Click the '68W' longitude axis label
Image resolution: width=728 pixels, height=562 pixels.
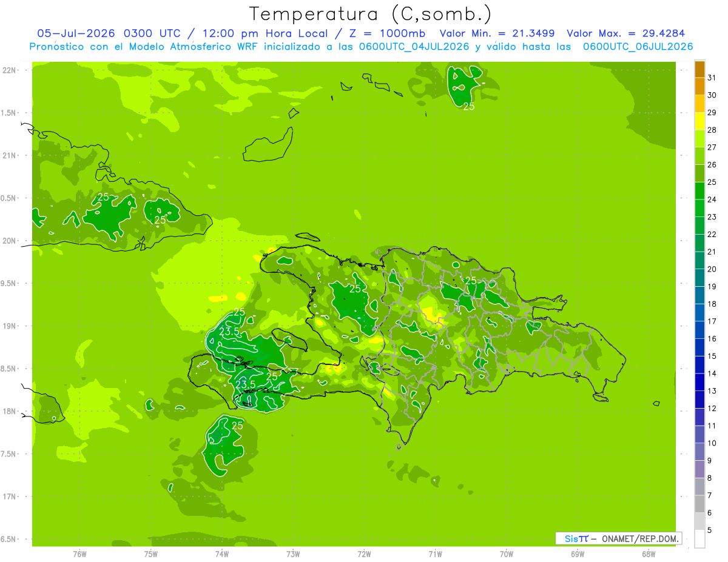649,554
